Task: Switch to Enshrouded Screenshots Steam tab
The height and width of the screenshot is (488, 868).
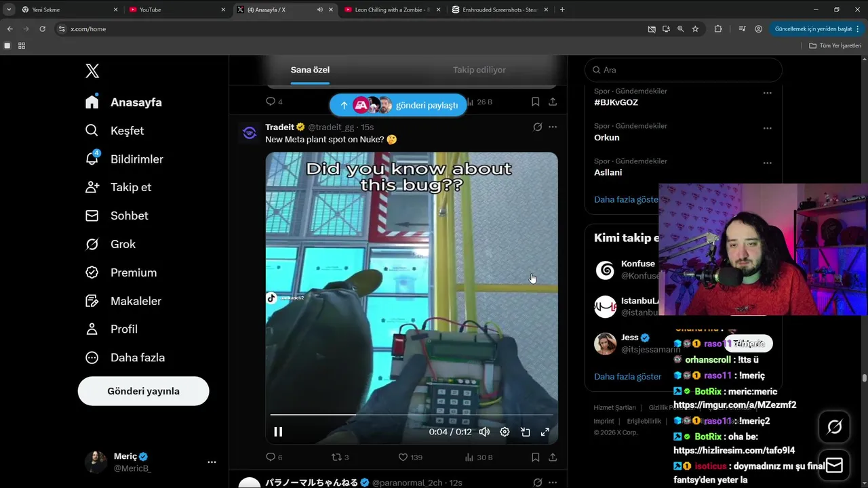Action: tap(499, 9)
